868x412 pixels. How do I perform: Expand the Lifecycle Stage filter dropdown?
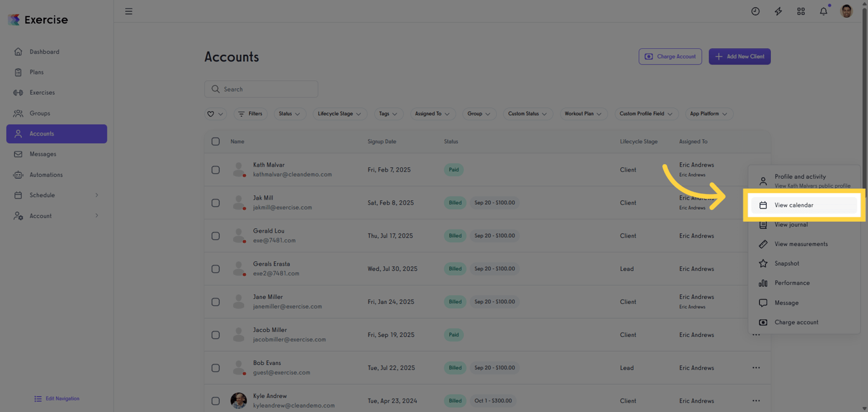click(339, 113)
